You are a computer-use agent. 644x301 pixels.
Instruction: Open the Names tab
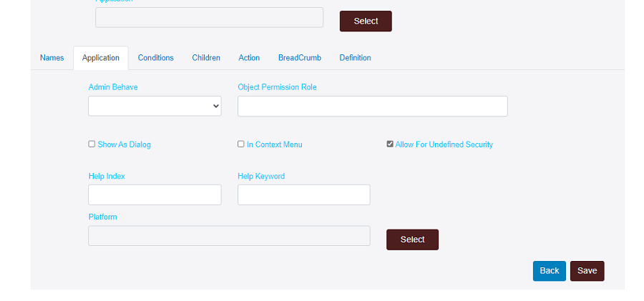coord(52,58)
